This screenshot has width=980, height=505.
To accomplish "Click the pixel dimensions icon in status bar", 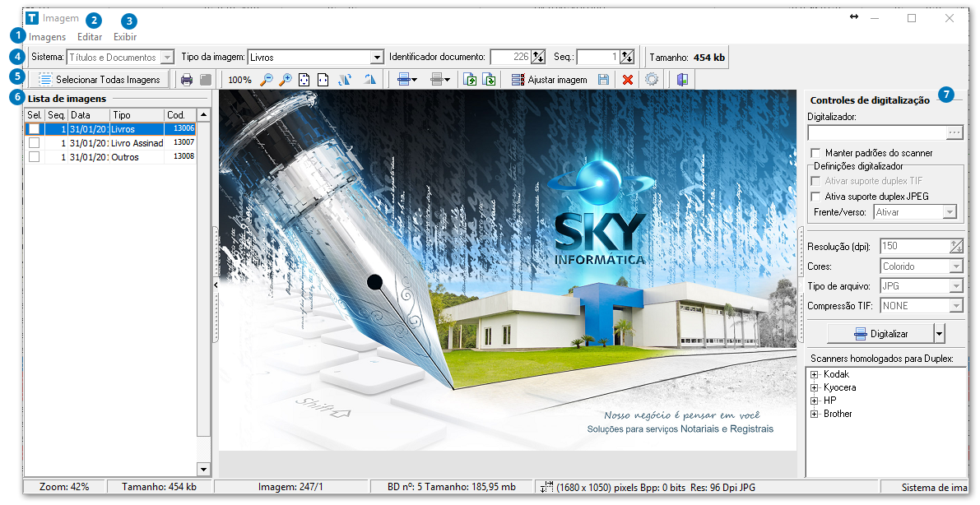I will [547, 487].
